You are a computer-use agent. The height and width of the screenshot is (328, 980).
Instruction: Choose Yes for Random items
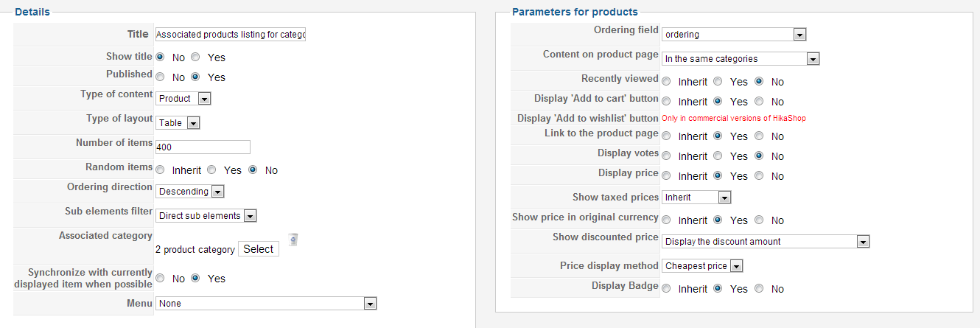tap(212, 170)
